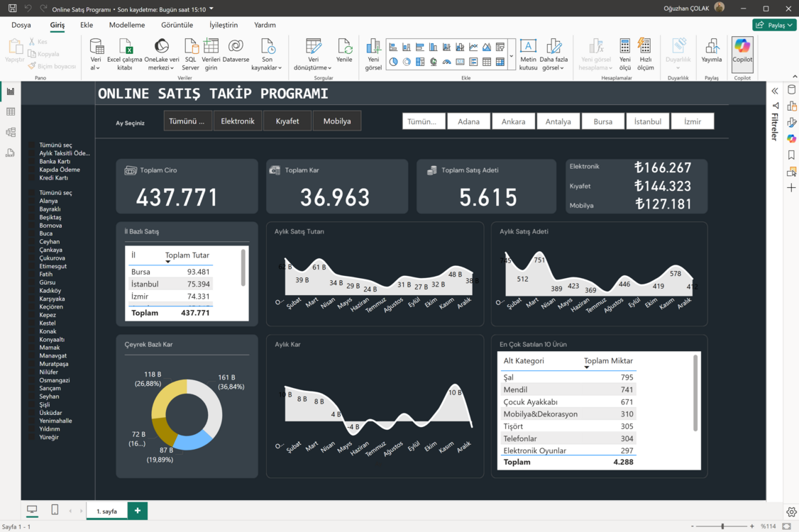Check the Alanya district checkbox
Viewport: 799px width, 532px height.
pos(32,201)
